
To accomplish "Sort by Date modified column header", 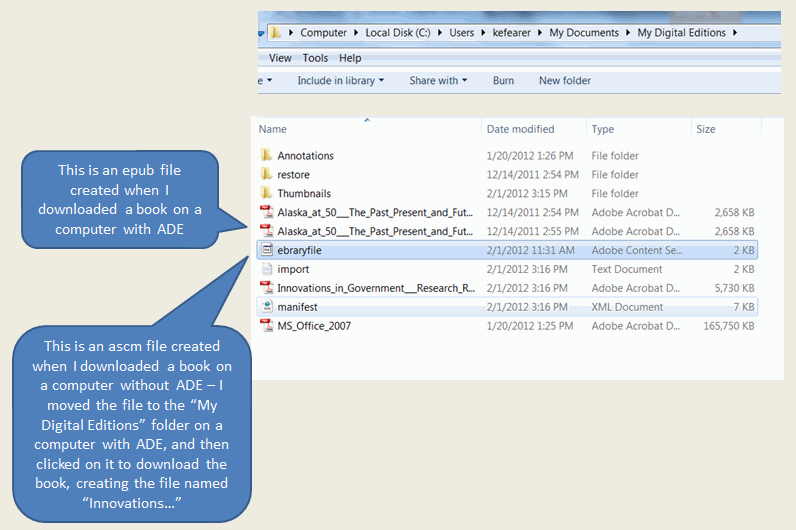I will (x=520, y=129).
